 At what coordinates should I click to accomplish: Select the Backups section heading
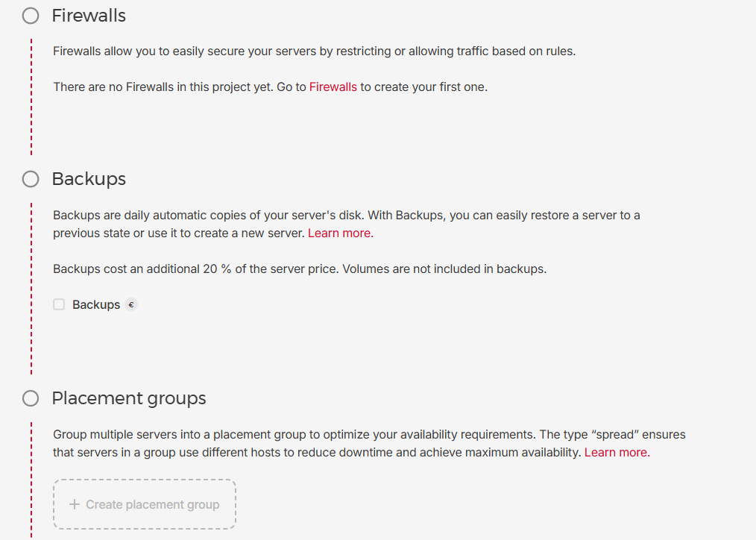click(x=89, y=179)
